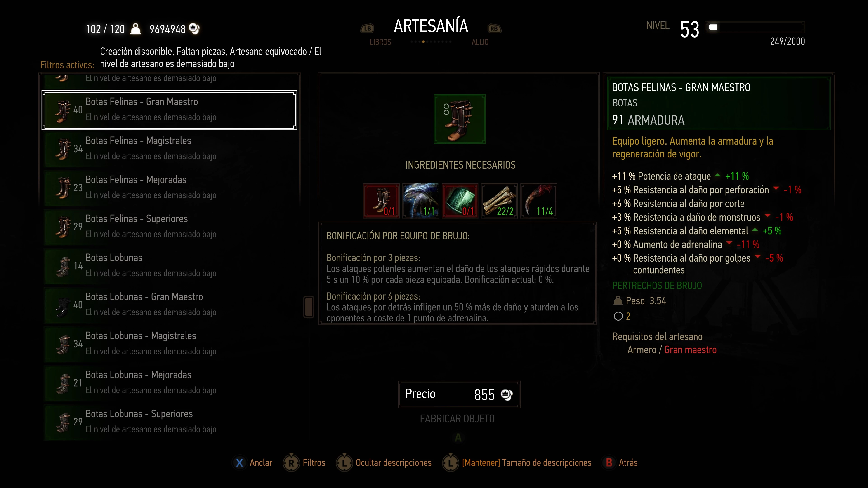Click the recipe list scrollbar handle
This screenshot has width=868, height=488.
(309, 307)
